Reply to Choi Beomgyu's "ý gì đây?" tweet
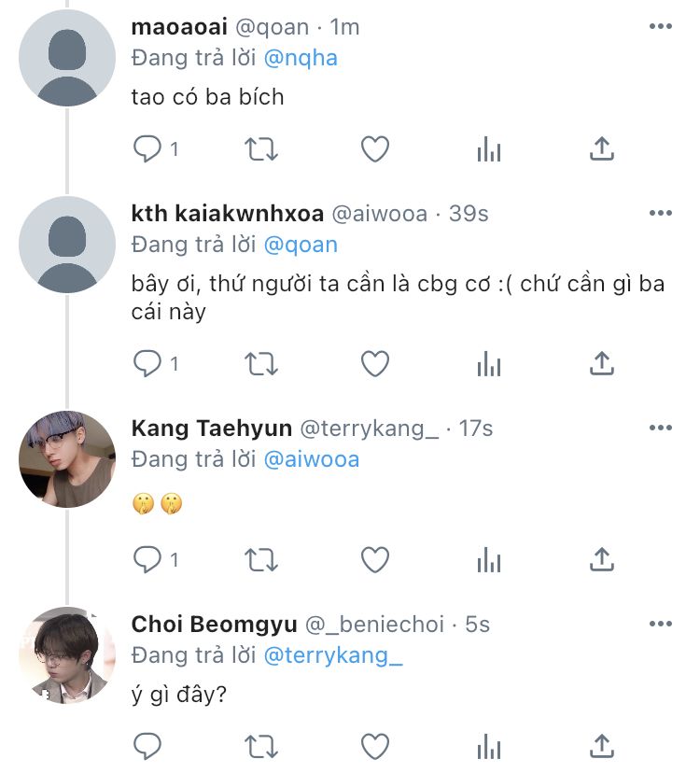 coord(147,745)
